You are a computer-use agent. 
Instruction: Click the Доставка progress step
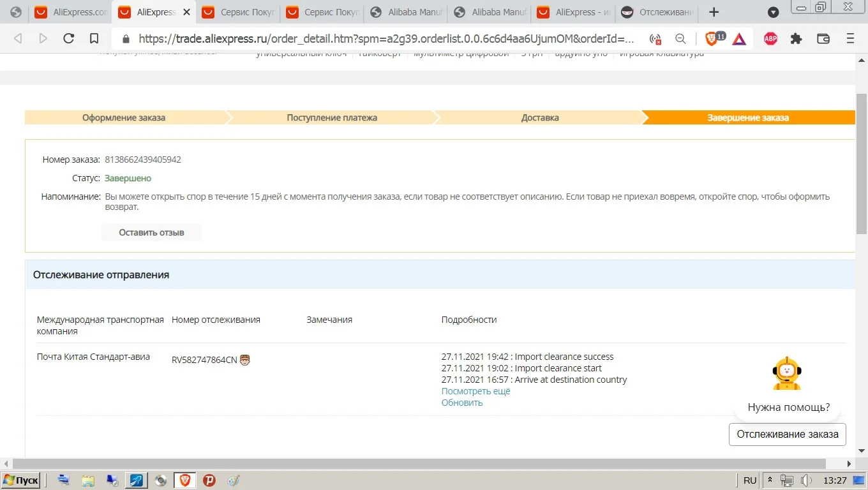(540, 117)
